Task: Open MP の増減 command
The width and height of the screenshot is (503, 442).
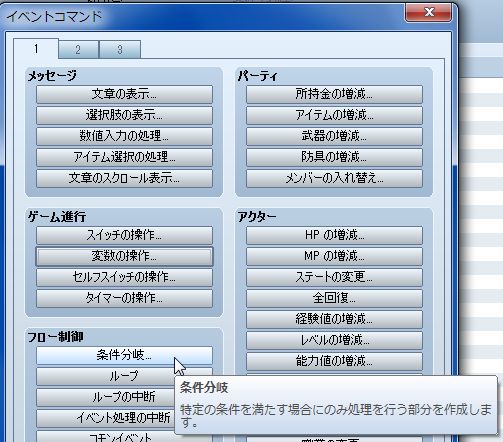Action: pyautogui.click(x=334, y=256)
